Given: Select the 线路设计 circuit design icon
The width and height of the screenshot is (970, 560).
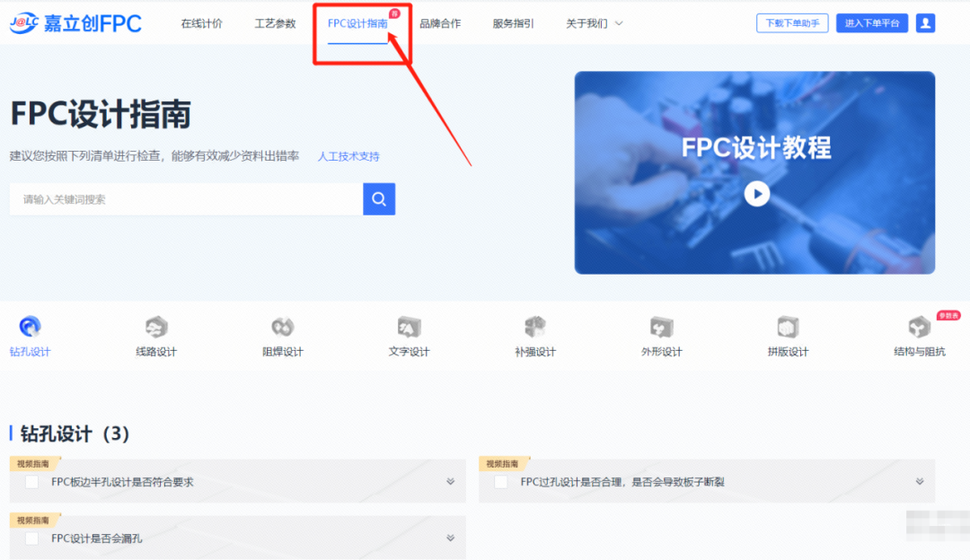Looking at the screenshot, I should [156, 328].
